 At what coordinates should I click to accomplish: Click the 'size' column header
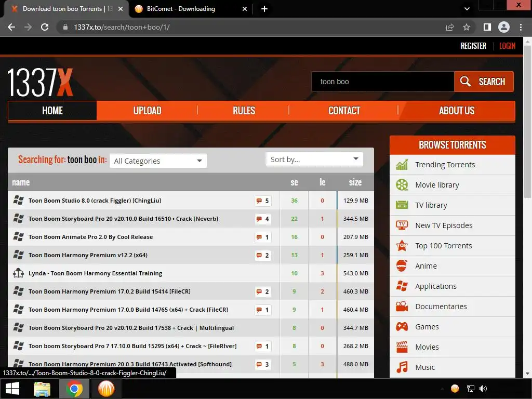355,182
